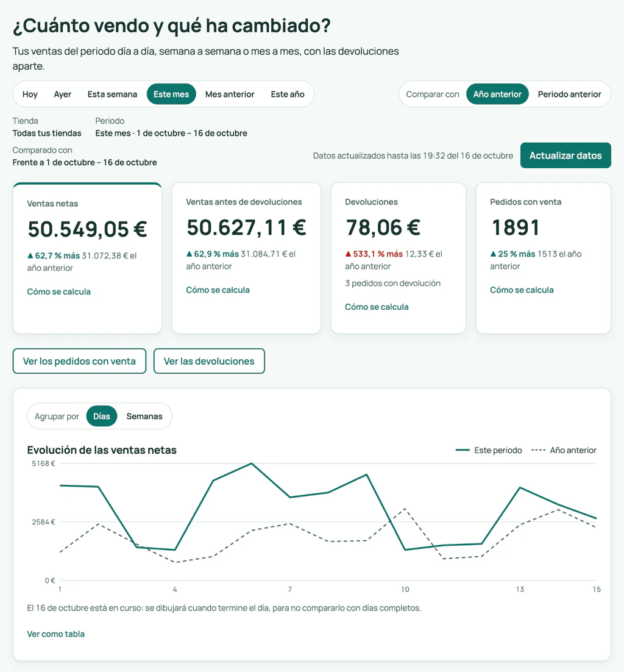Click the Frente a 1 de octubre comparison text

[x=84, y=162]
